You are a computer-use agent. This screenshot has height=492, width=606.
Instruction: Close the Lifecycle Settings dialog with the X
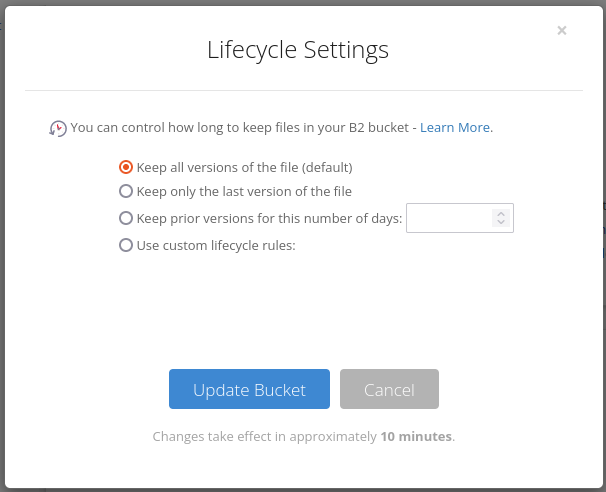pos(562,30)
